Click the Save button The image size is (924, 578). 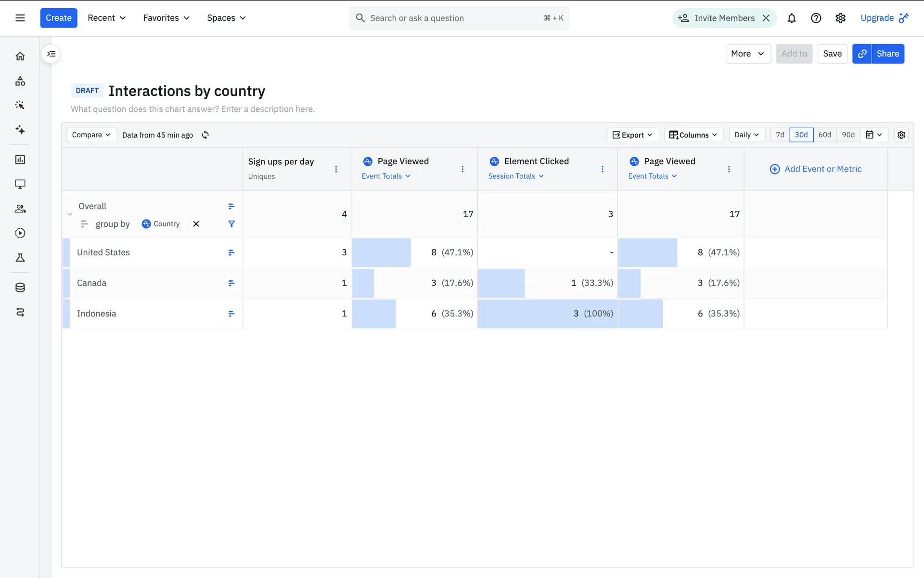click(832, 54)
